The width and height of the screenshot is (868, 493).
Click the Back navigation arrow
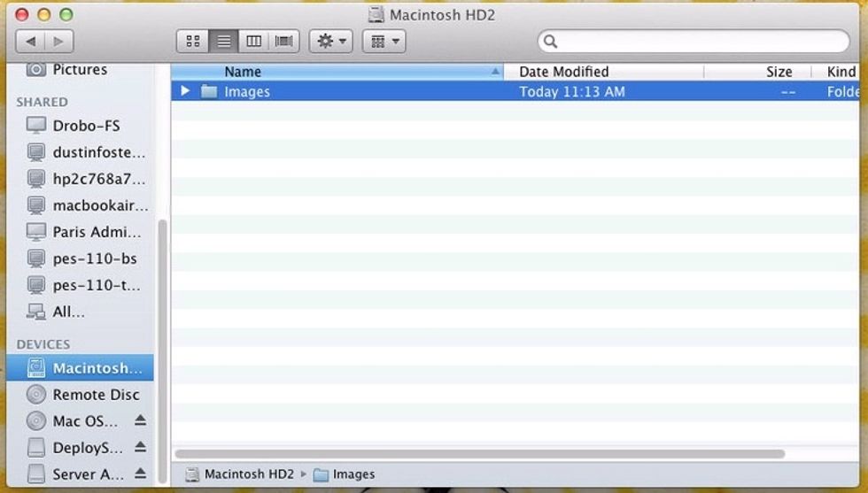[x=31, y=41]
